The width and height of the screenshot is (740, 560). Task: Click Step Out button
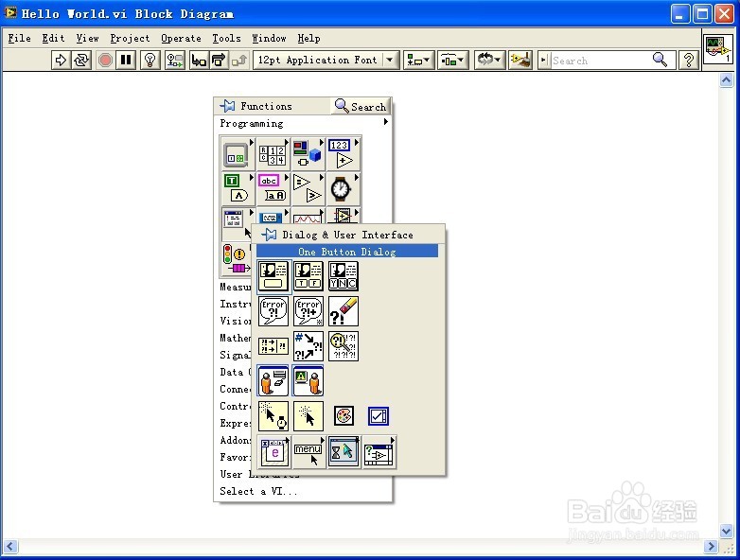tap(239, 60)
